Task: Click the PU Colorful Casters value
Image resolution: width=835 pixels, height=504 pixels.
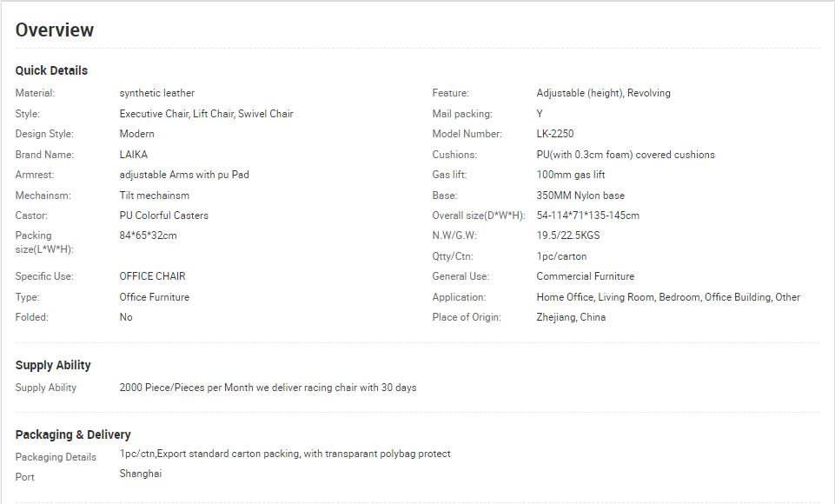Action: click(164, 216)
